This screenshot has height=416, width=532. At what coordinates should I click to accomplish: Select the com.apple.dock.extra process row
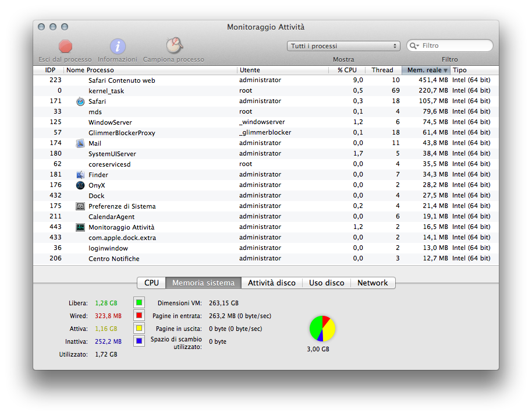pos(266,238)
